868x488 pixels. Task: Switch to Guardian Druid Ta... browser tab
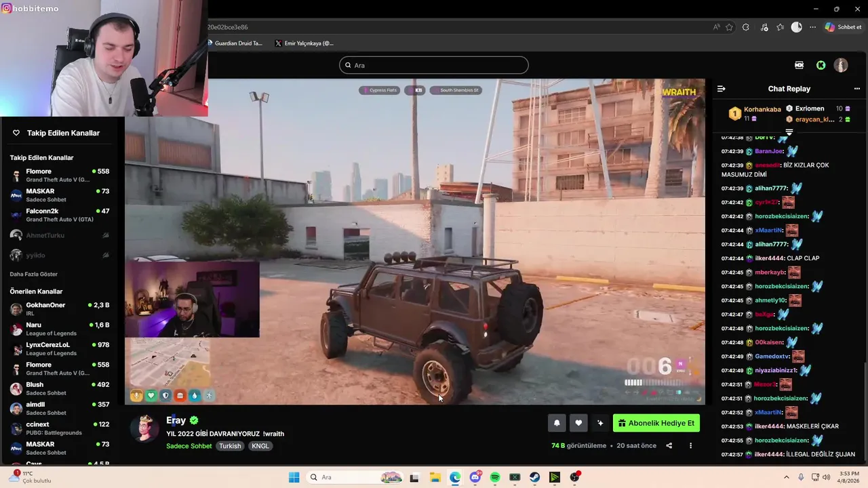pos(234,43)
